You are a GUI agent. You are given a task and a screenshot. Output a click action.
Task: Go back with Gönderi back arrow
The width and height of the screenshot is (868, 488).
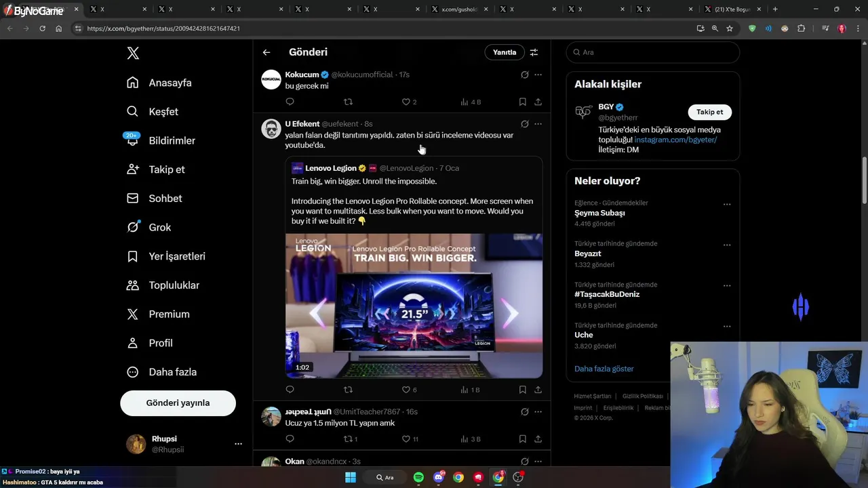coord(267,52)
